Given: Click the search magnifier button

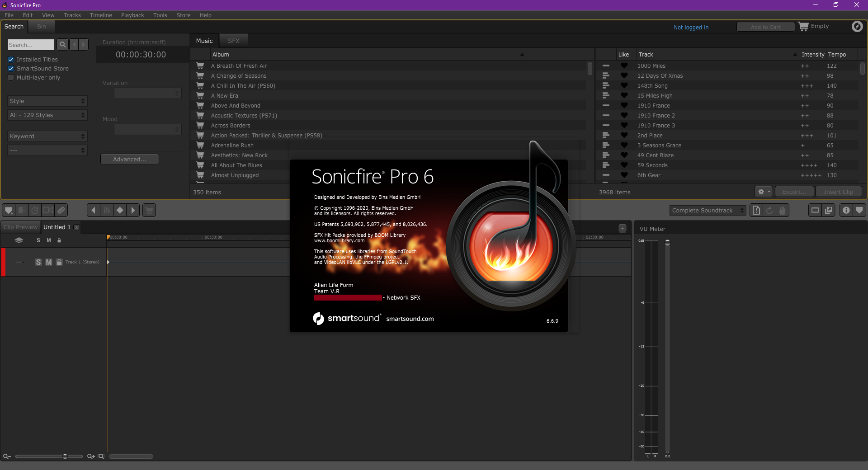Looking at the screenshot, I should 63,44.
